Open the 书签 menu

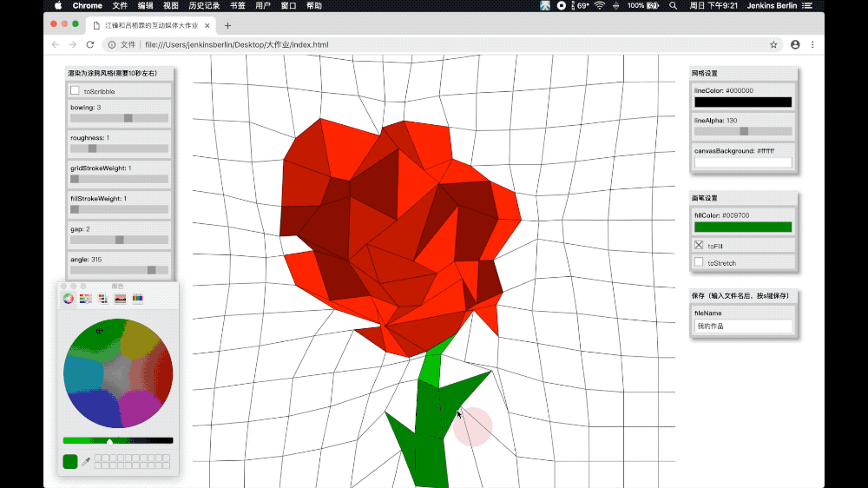(x=238, y=5)
